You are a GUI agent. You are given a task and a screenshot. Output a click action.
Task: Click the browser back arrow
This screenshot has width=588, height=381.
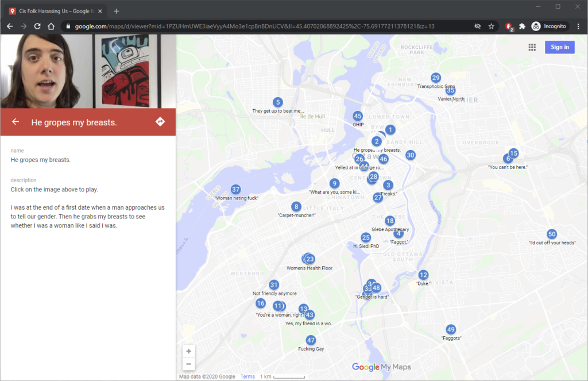(x=10, y=26)
